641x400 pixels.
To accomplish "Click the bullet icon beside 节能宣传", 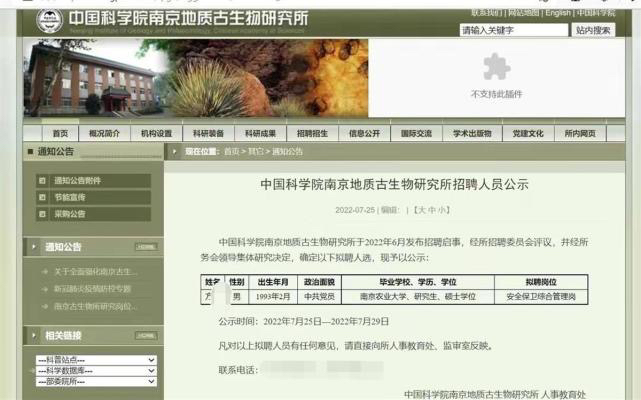I will click(42, 198).
